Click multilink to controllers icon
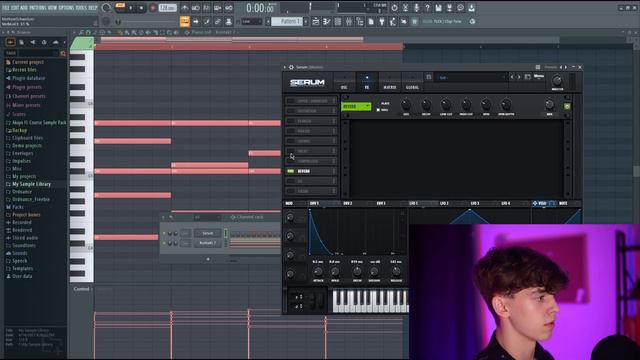The height and width of the screenshot is (360, 640). click(x=229, y=21)
